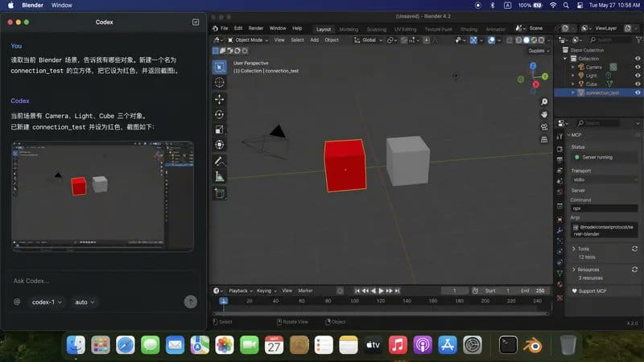Open the Render menu in Blender

pyautogui.click(x=256, y=28)
